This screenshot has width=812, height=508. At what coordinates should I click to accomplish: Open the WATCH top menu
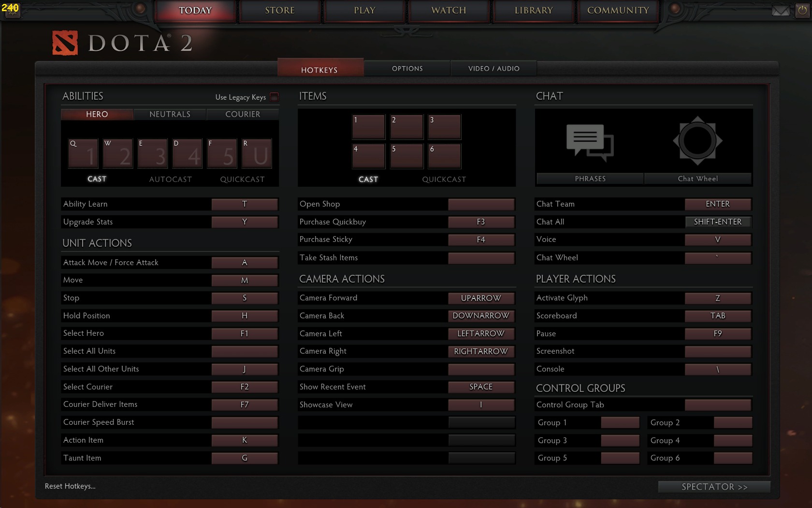tap(449, 11)
